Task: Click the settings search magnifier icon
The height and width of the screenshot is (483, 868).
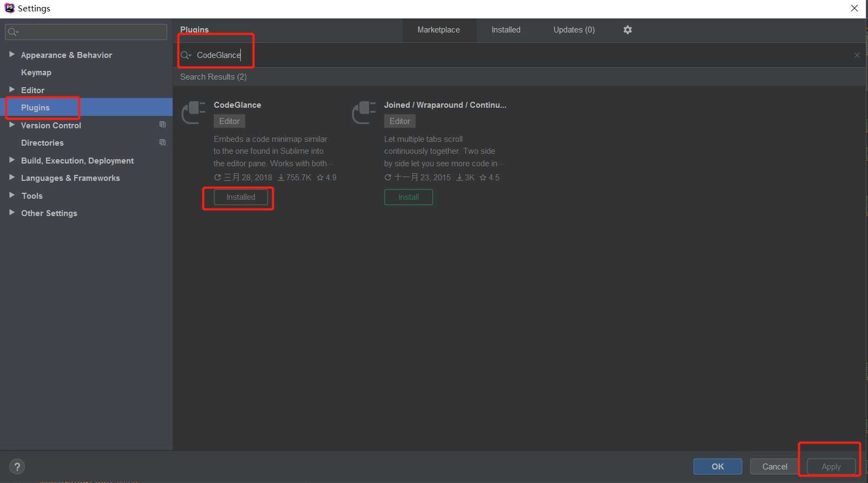Action: click(x=13, y=32)
